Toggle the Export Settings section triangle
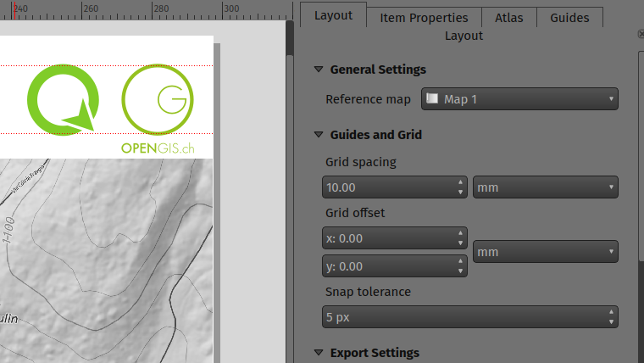 click(x=319, y=353)
